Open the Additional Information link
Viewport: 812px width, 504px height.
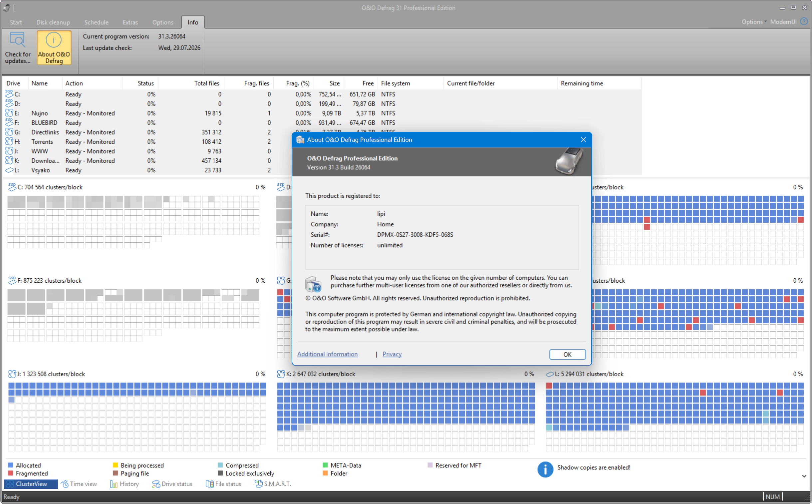click(x=327, y=354)
